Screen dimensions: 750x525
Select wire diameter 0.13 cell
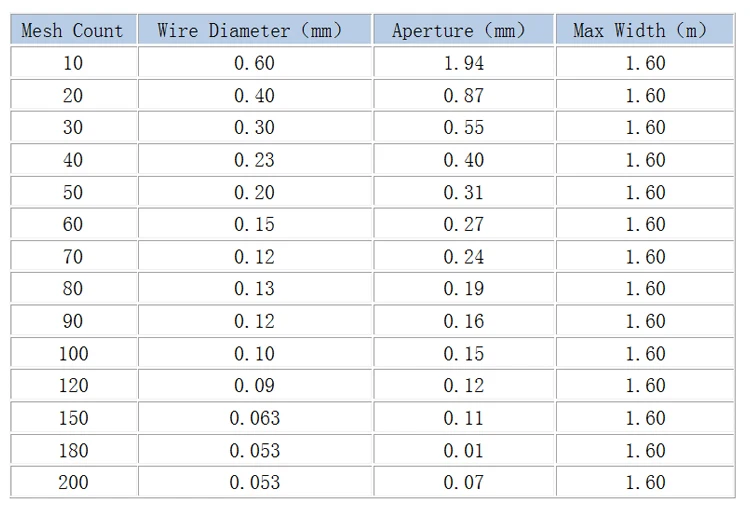[255, 289]
